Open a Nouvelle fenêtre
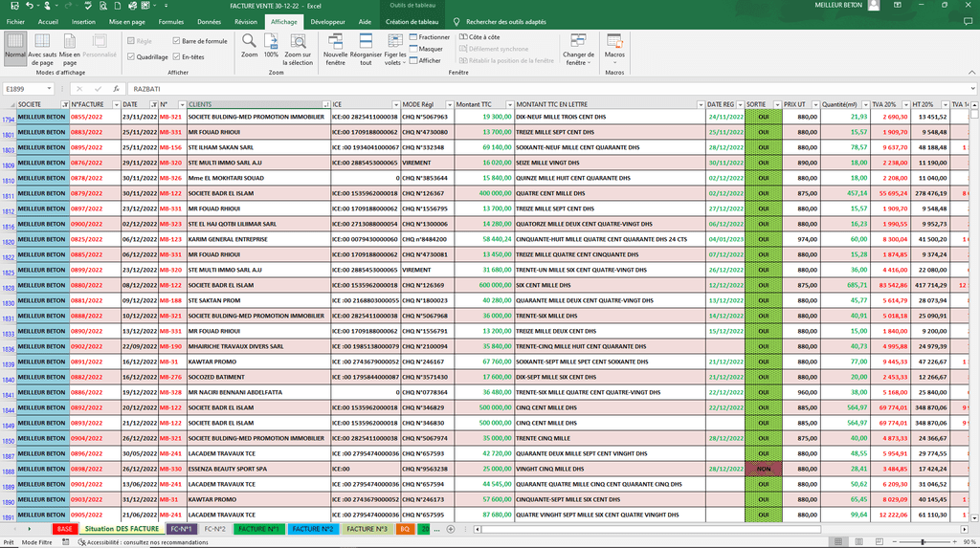Screen dimensions: 980x548 [x=335, y=49]
